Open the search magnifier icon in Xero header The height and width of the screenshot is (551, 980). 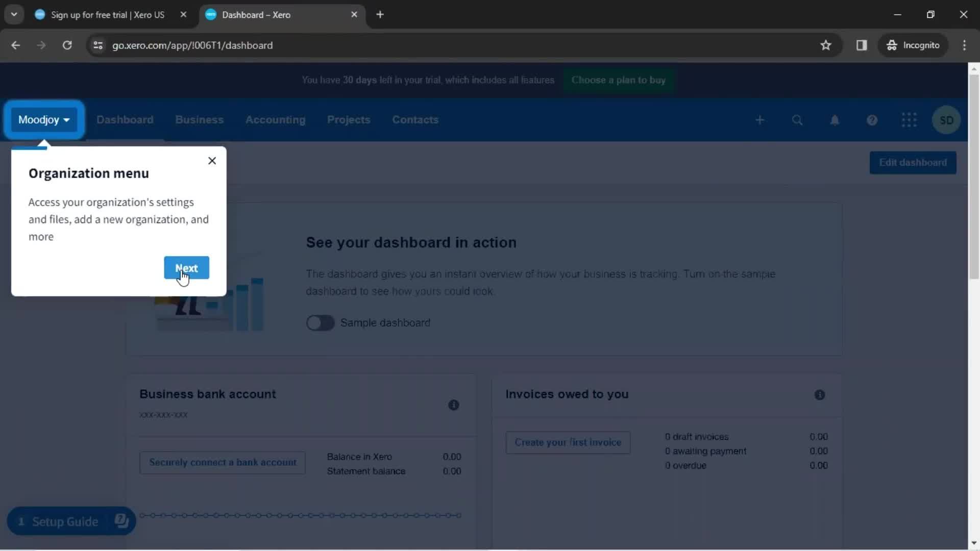[x=797, y=120]
